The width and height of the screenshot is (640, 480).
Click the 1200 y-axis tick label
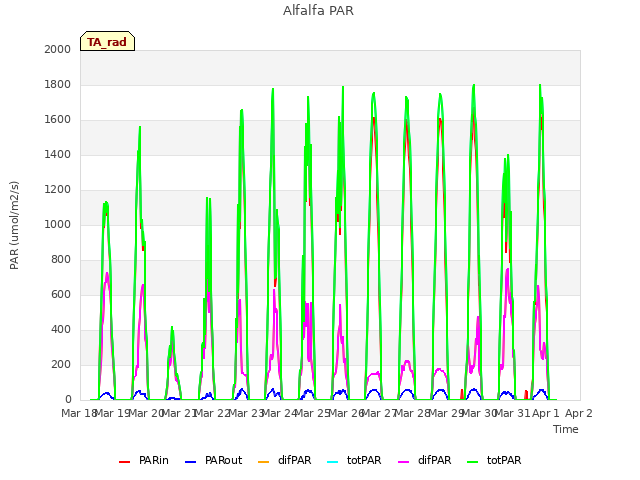58,189
